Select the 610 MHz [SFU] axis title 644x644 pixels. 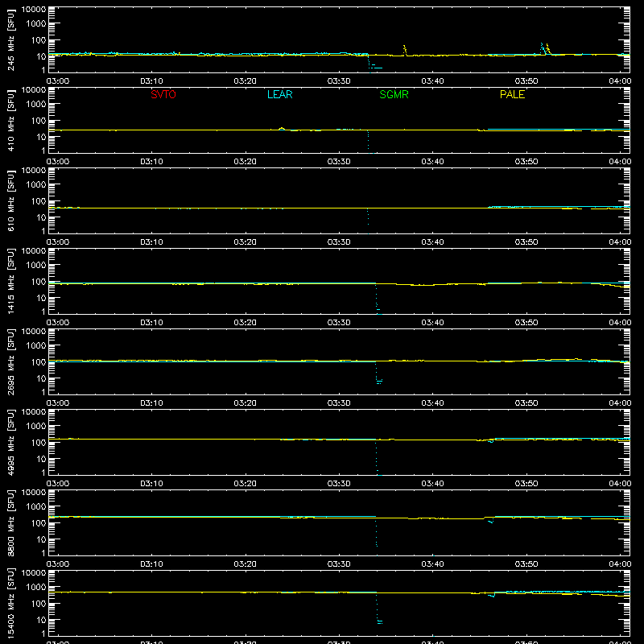pyautogui.click(x=10, y=200)
